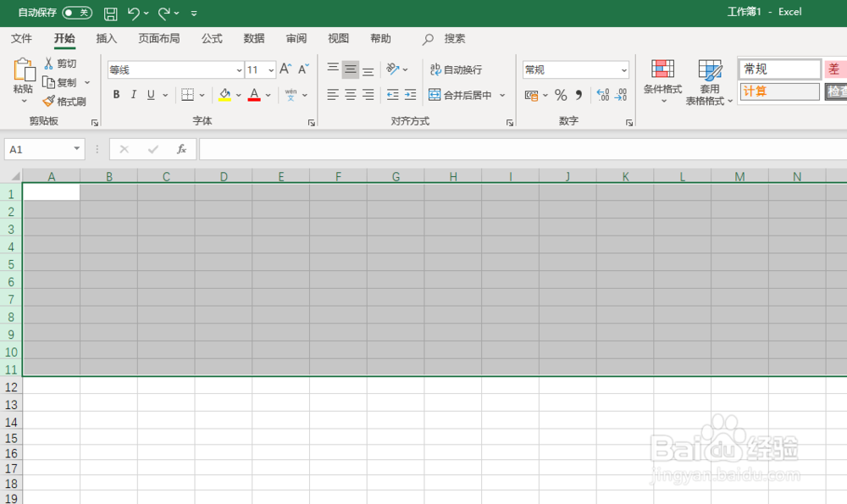The width and height of the screenshot is (847, 504).
Task: Toggle Middle Align button
Action: click(x=351, y=69)
